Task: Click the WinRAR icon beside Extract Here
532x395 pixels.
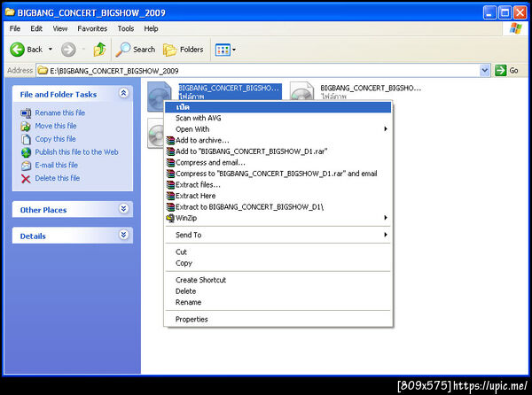Action: click(x=170, y=196)
